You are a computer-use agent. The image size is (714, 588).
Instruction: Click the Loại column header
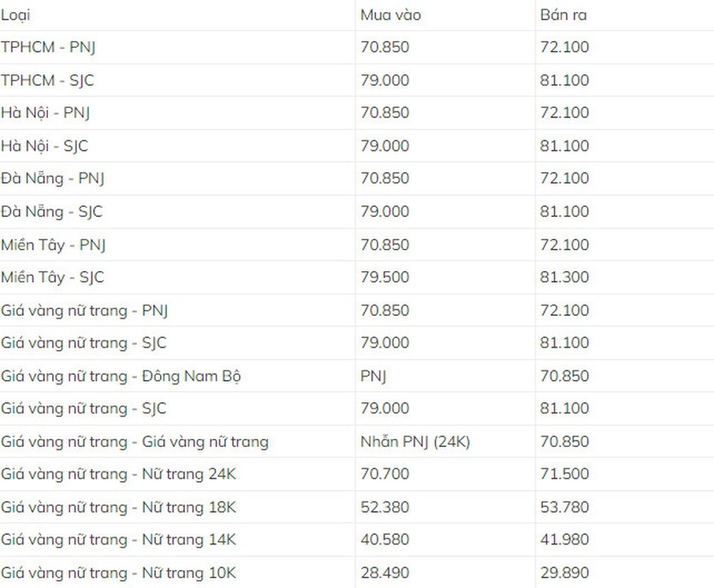click(x=15, y=15)
